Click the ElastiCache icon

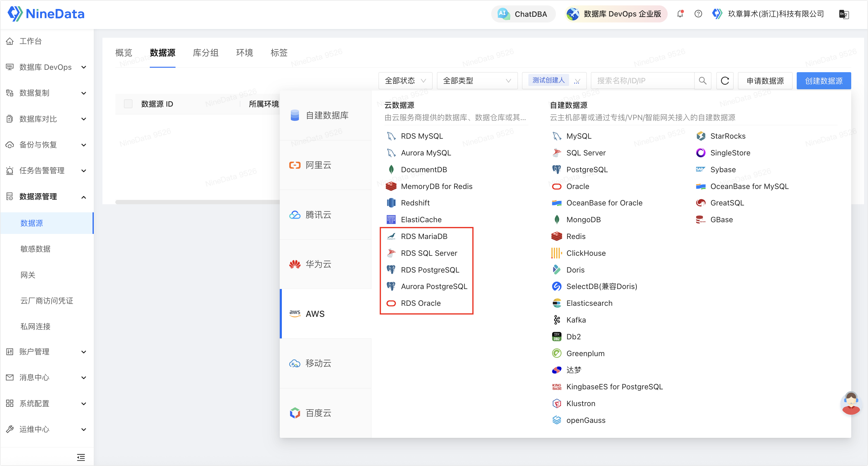pos(391,220)
